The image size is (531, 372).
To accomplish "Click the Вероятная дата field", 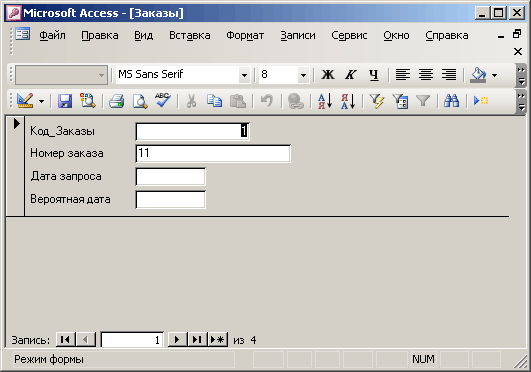I will [x=171, y=200].
